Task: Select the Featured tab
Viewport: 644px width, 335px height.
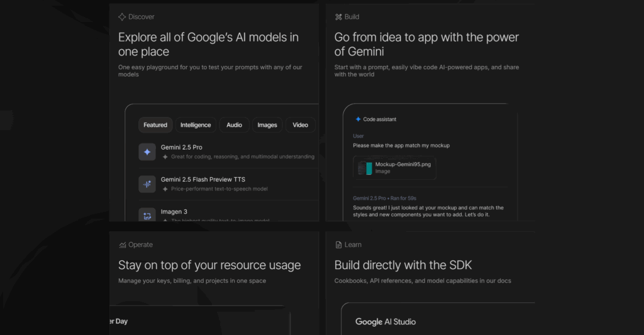Action: [x=155, y=125]
